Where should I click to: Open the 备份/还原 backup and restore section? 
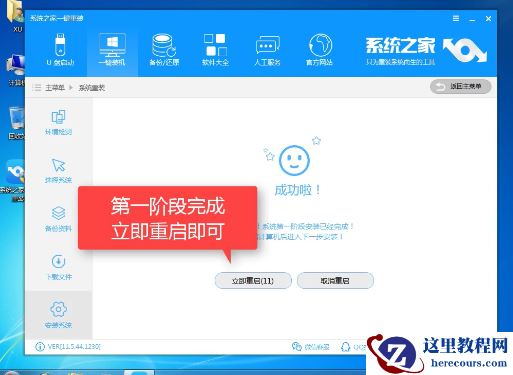[164, 49]
